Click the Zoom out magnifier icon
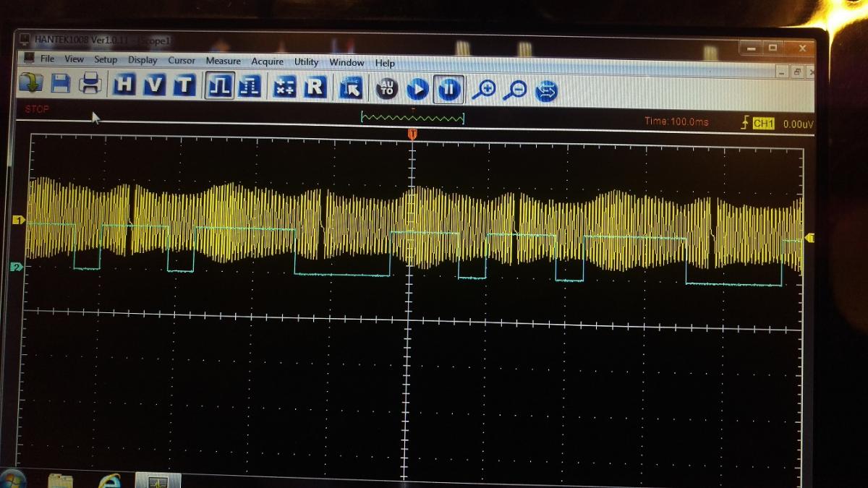 pyautogui.click(x=515, y=90)
